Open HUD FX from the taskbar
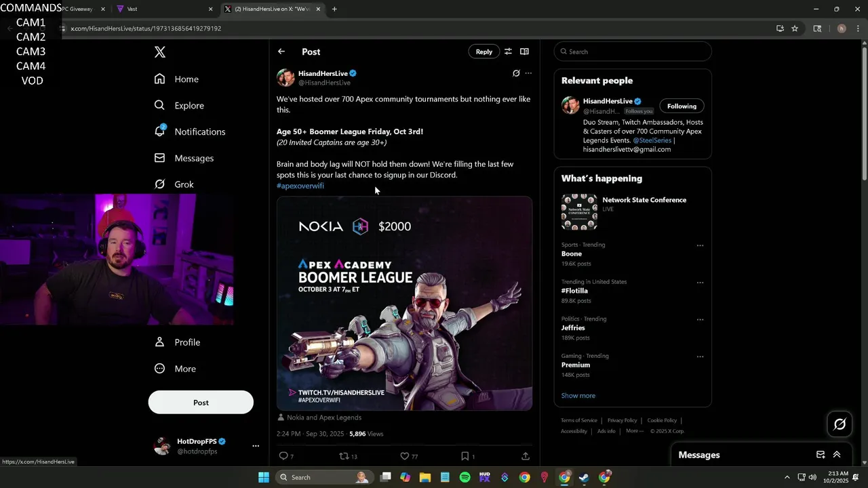This screenshot has height=488, width=868. tap(484, 477)
